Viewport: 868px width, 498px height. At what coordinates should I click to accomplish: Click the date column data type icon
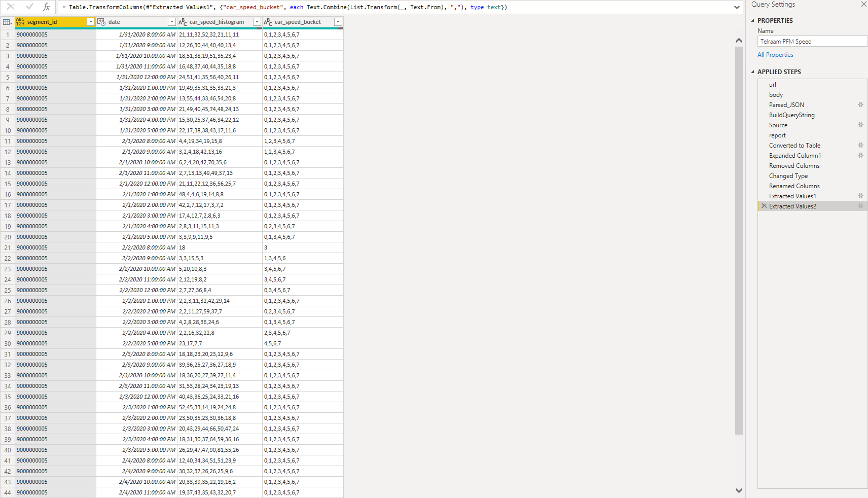101,22
